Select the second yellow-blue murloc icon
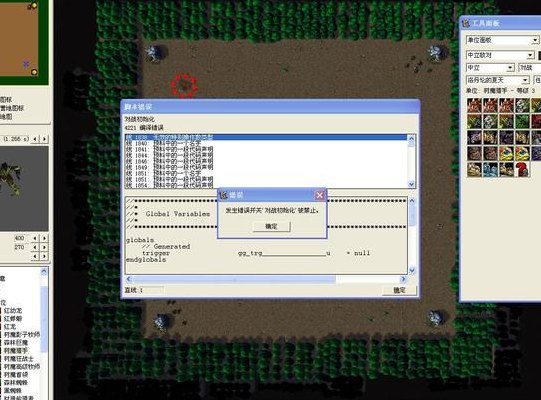The height and width of the screenshot is (400, 541). click(522, 154)
